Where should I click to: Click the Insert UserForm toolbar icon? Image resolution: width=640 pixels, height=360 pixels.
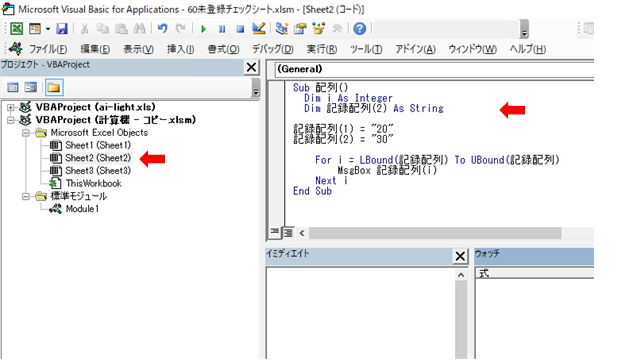pyautogui.click(x=35, y=29)
